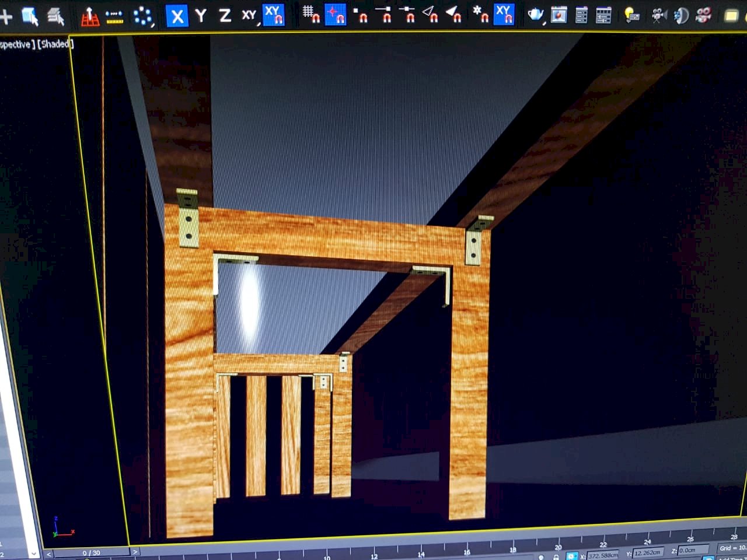Expand the XY plane constraint flyout
747x560 pixels.
[250, 16]
